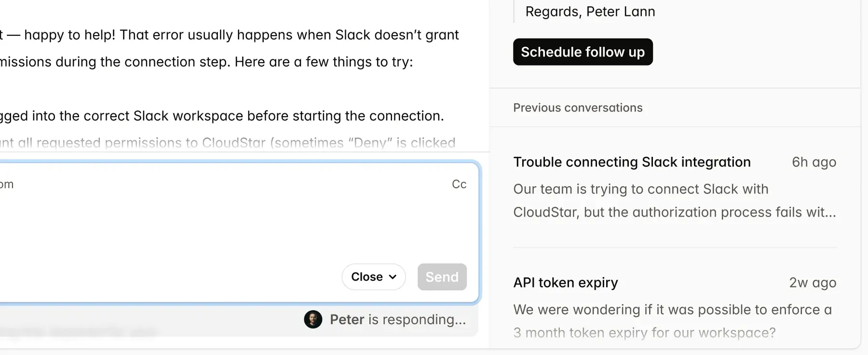Click the 2w ago timestamp
Image resolution: width=868 pixels, height=355 pixels.
(813, 283)
